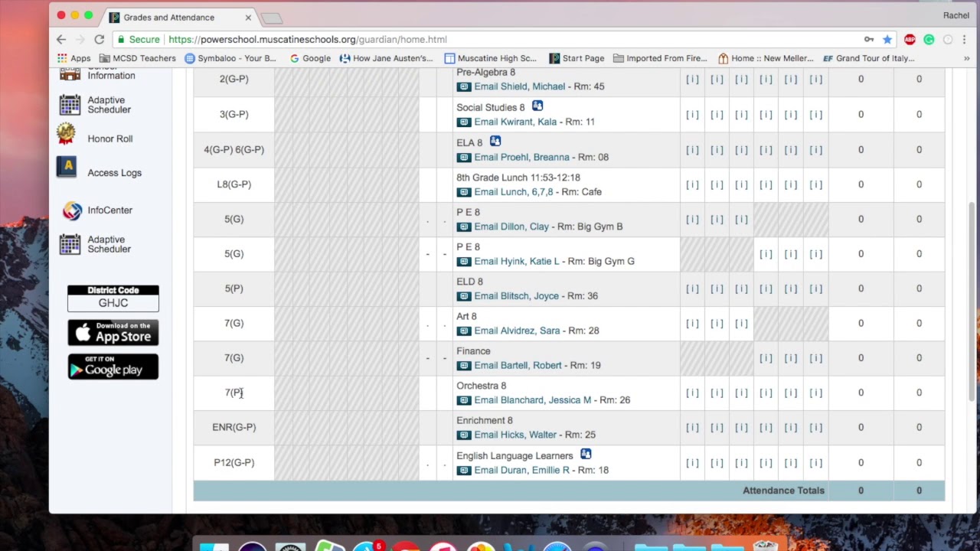Image resolution: width=980 pixels, height=551 pixels.
Task: Click the Honor Roll ribbon icon
Action: coord(66,134)
